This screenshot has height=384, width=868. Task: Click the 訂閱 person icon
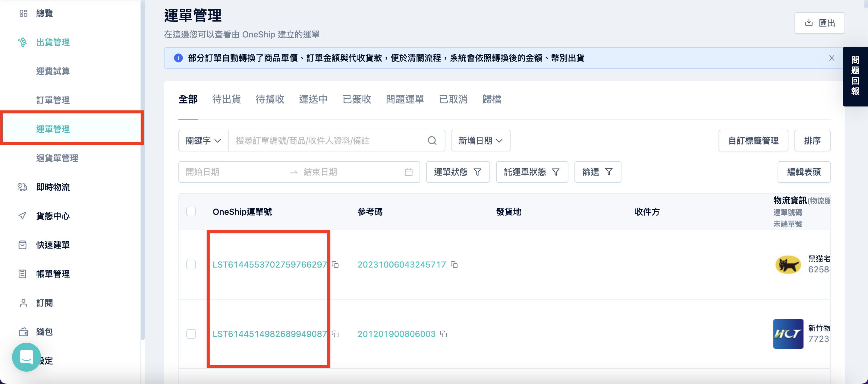point(23,303)
